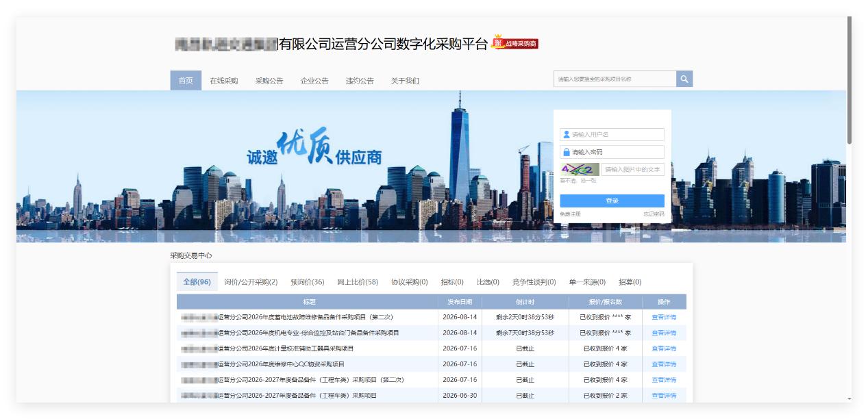Viewport: 868px width, 419px height.
Task: Click countdown 剩余2天0时38分53秒
Action: pyautogui.click(x=525, y=317)
